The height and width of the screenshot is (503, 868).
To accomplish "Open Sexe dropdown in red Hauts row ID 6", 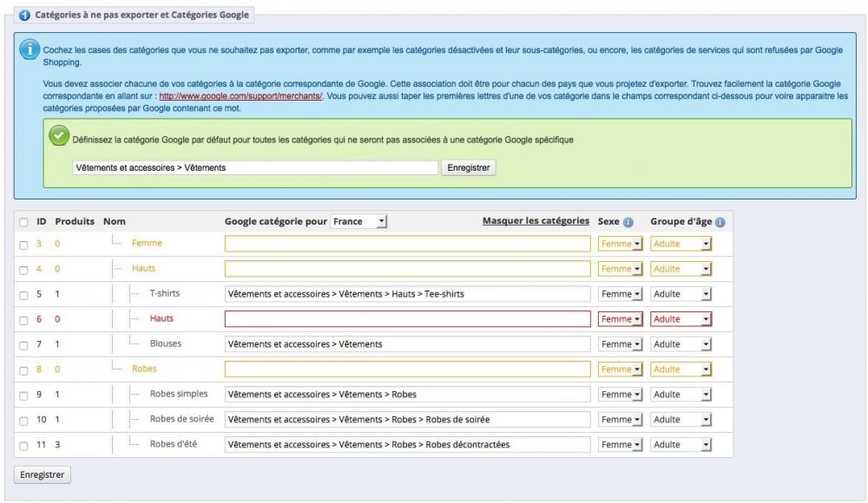I will click(620, 319).
